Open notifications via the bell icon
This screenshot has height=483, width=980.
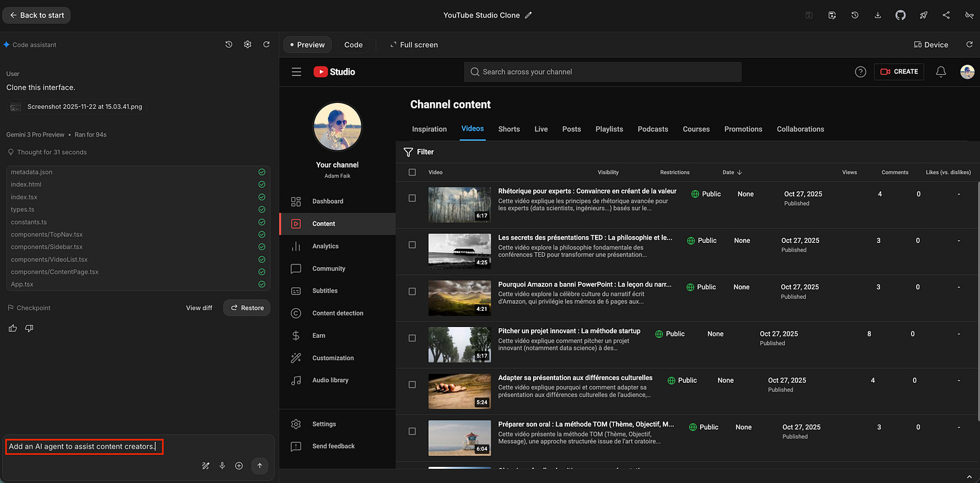940,72
